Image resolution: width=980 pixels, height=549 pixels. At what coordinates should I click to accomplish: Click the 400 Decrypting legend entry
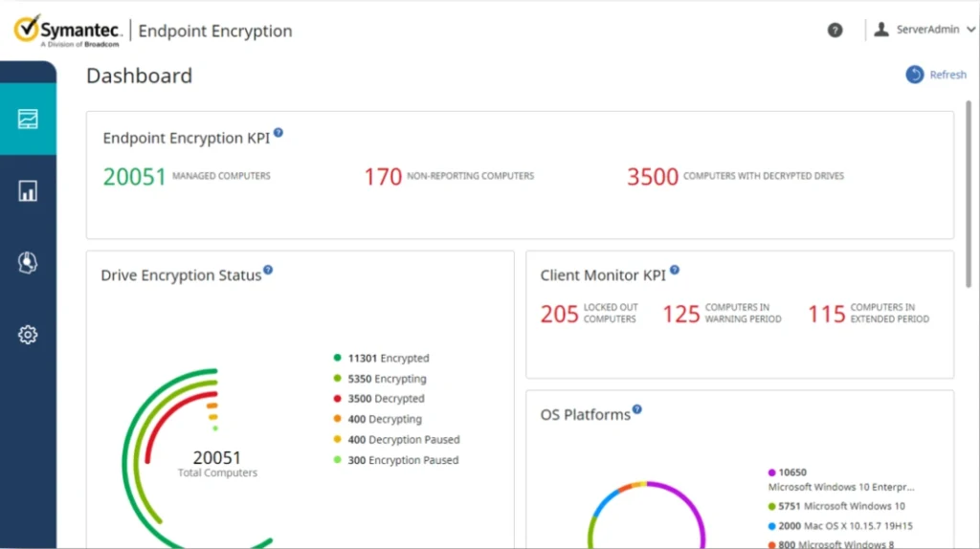[377, 419]
